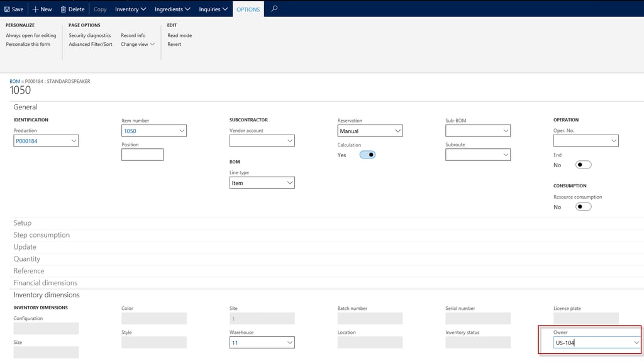644x364 pixels.
Task: Open Security diagnostics
Action: point(89,35)
